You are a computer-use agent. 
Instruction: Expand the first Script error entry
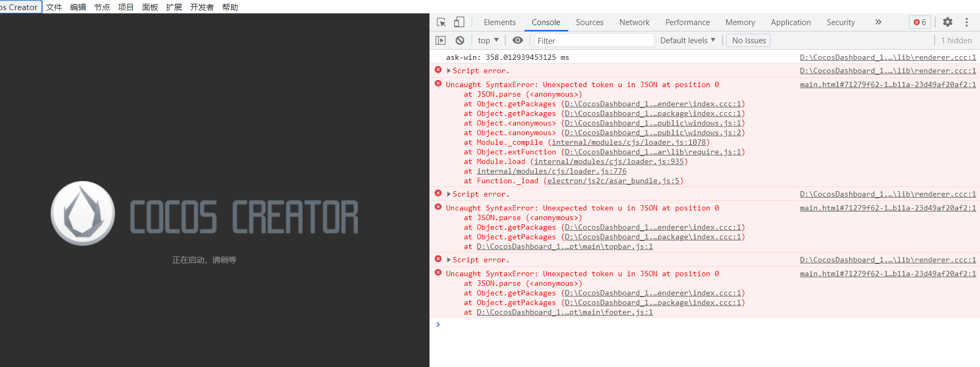pos(449,71)
